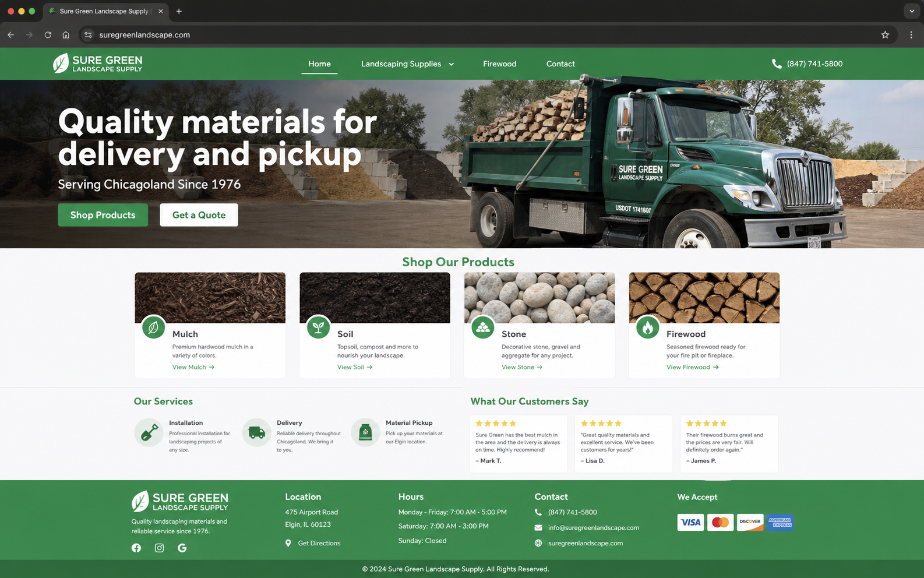Click the Soil sprout icon

[x=318, y=327]
